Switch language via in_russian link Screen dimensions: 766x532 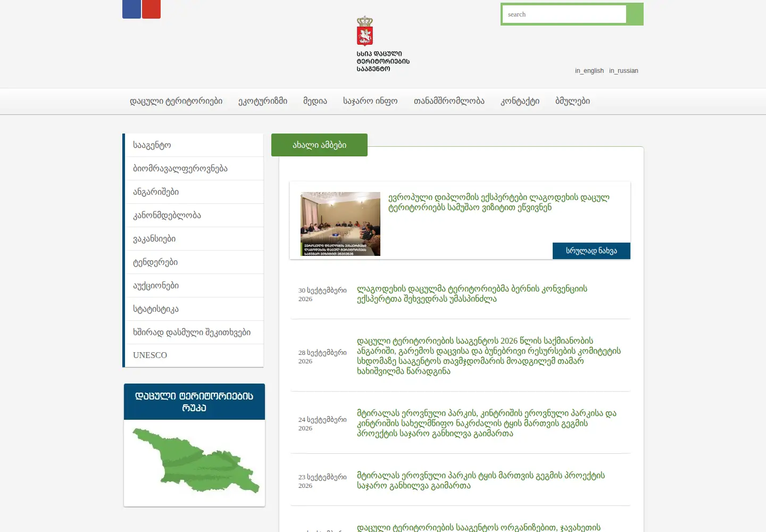[x=623, y=71]
